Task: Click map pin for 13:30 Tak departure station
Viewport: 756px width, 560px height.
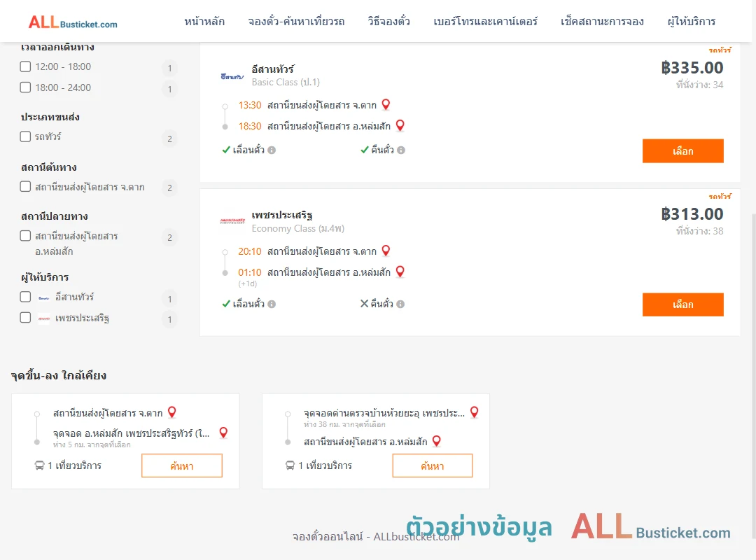Action: tap(386, 105)
